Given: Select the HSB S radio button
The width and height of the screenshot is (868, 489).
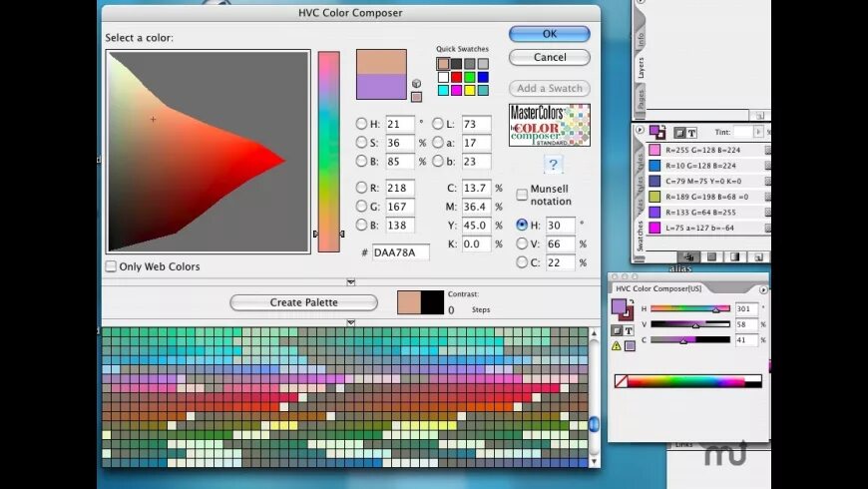Looking at the screenshot, I should [361, 143].
